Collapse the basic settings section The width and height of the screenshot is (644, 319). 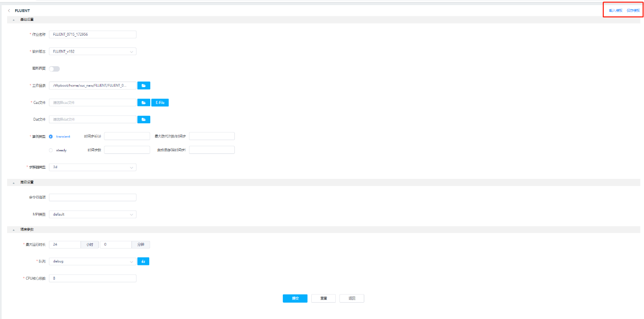[x=14, y=19]
